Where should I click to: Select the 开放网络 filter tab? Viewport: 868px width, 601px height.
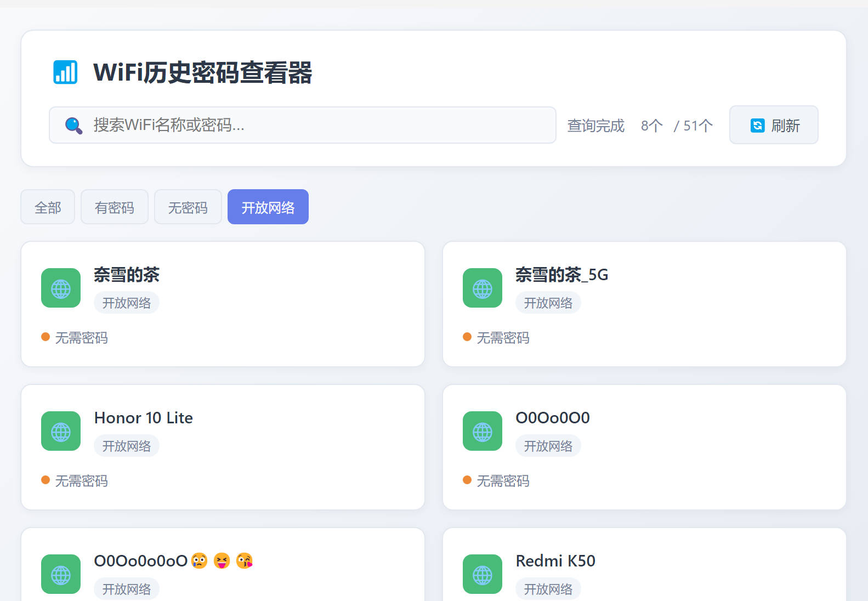point(268,207)
